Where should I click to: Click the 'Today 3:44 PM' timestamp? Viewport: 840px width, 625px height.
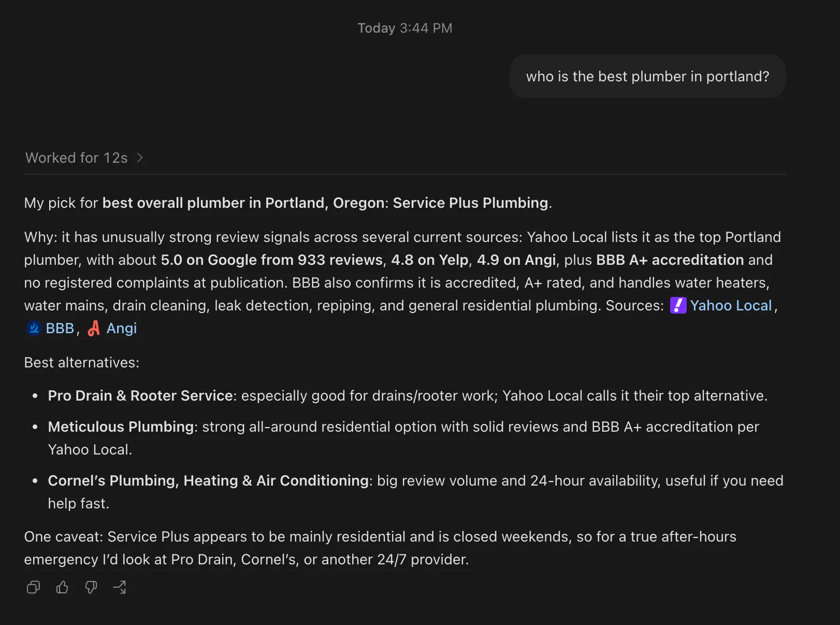point(405,28)
